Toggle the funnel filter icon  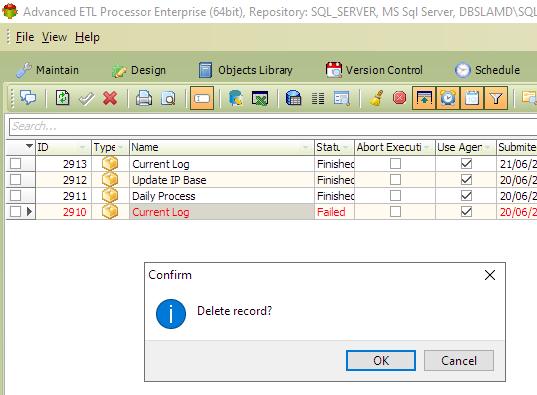tap(496, 98)
